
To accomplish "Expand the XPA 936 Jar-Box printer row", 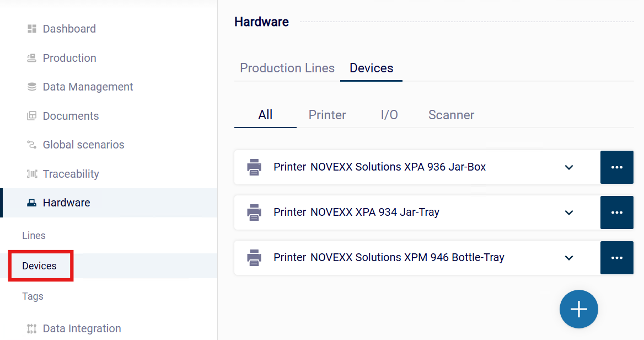I will pyautogui.click(x=569, y=167).
